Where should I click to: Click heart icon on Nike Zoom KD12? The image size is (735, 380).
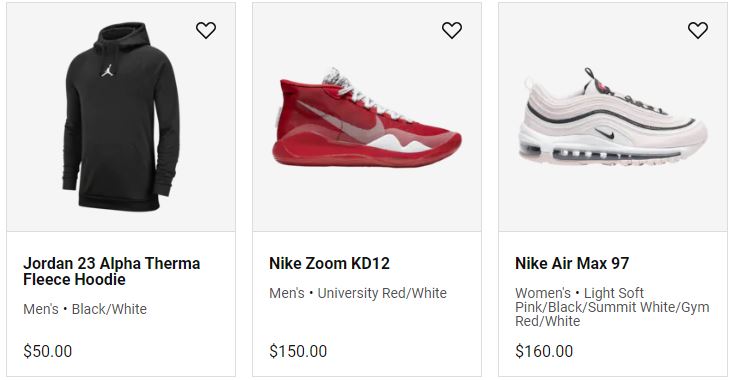[x=452, y=30]
